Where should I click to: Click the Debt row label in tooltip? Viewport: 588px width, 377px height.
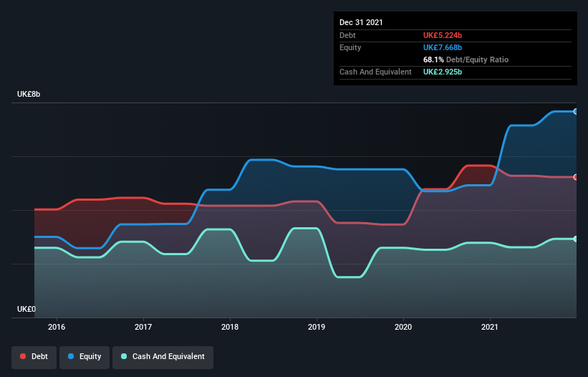pos(347,35)
